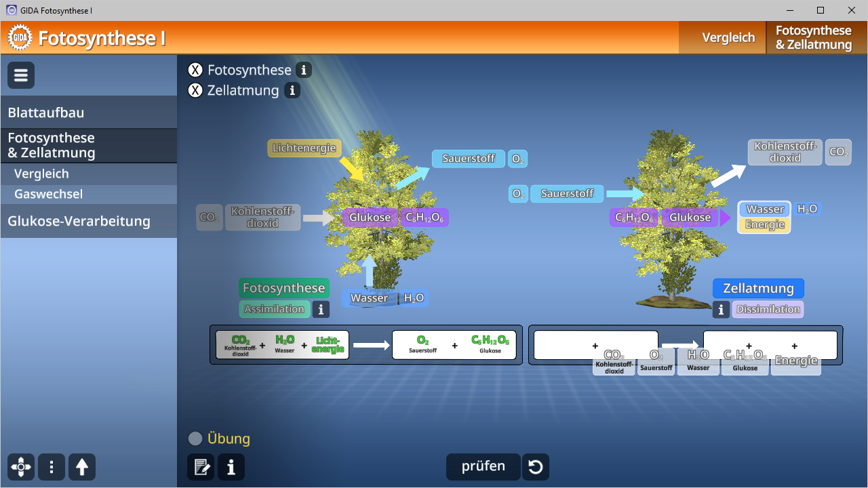Uncheck the Zellatmung checkbox
Viewport: 868px width, 488px height.
click(195, 90)
